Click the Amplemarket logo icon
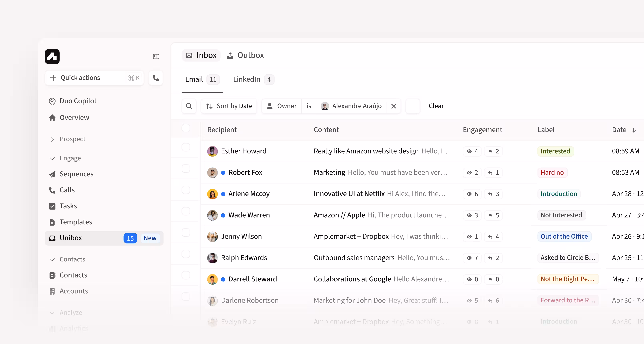 click(x=52, y=57)
